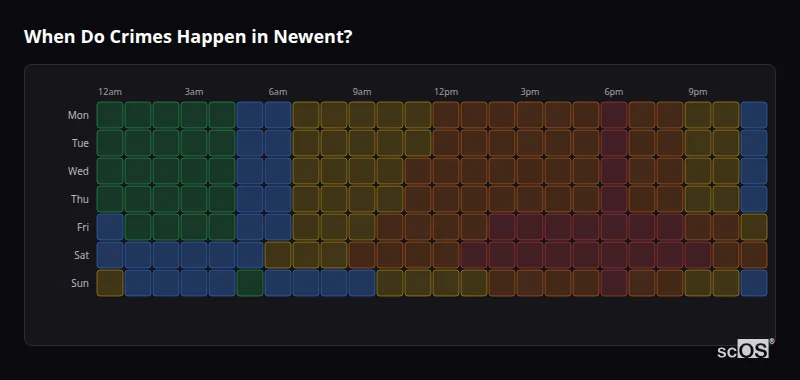Select the Friday 9pm orange cell
800x380 pixels.
click(x=698, y=227)
